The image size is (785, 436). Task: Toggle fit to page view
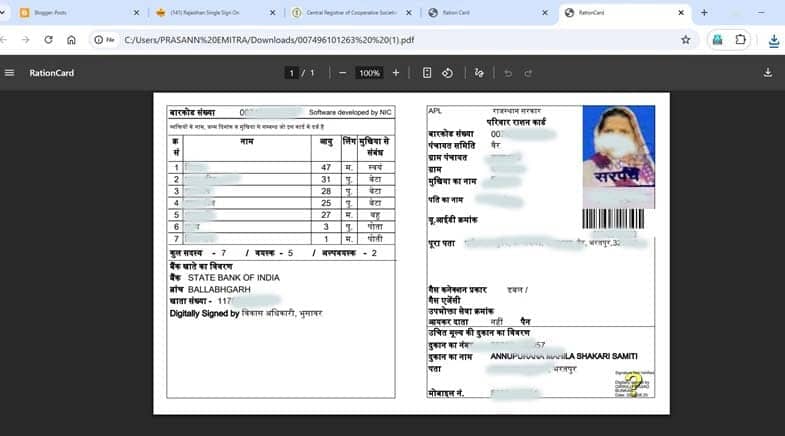point(427,73)
